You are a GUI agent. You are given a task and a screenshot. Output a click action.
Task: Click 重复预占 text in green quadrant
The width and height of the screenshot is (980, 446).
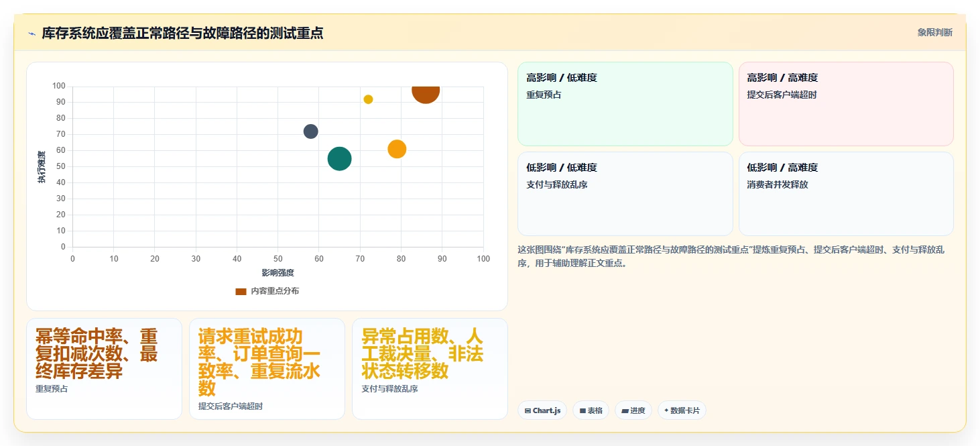(544, 95)
